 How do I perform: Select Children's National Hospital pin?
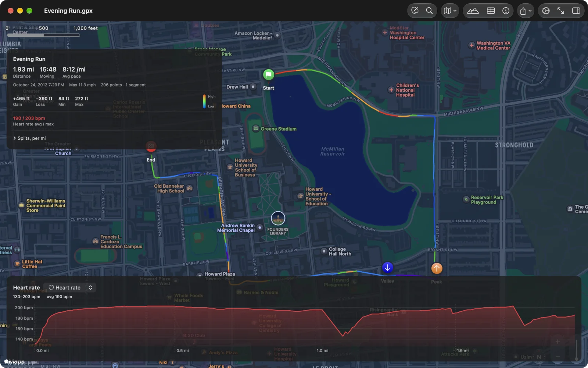(391, 90)
